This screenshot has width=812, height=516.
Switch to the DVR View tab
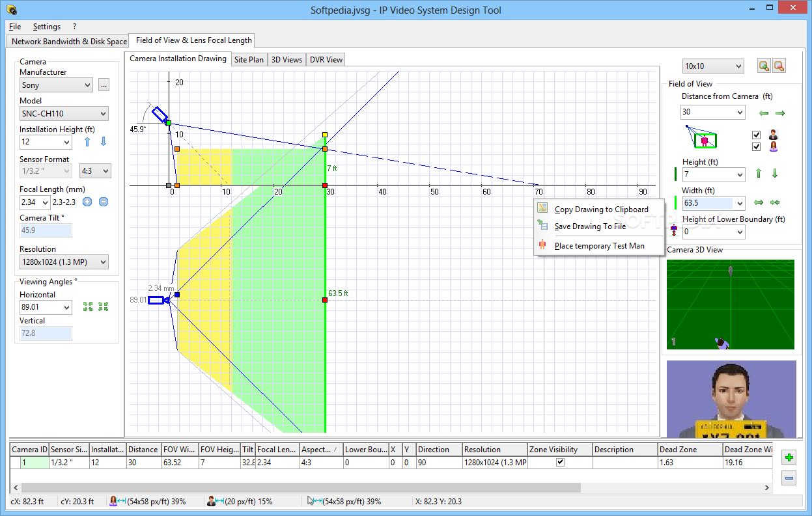pyautogui.click(x=326, y=59)
